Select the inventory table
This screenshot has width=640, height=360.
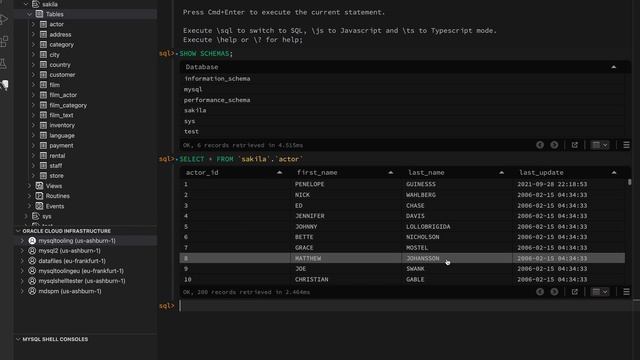click(62, 125)
